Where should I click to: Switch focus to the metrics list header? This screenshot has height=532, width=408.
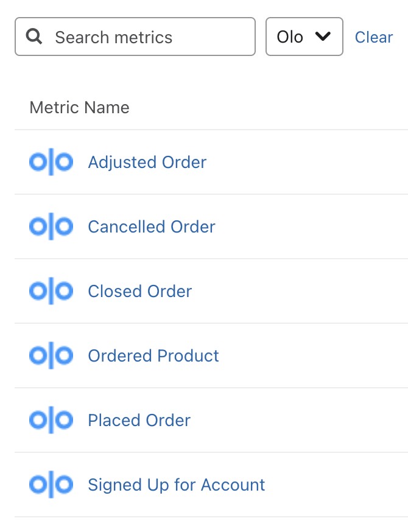pos(79,107)
